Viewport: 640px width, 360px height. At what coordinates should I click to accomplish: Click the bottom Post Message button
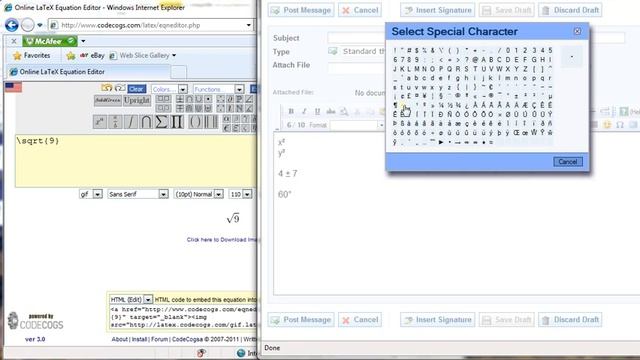click(x=301, y=320)
